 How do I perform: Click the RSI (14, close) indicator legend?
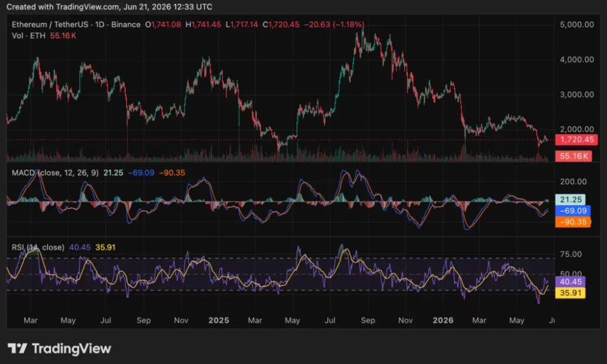pyautogui.click(x=38, y=247)
